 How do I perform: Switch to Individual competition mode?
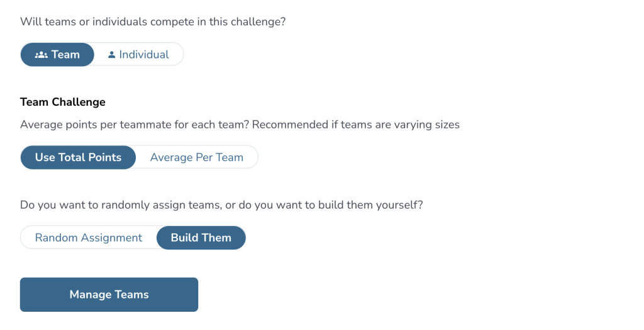coord(138,54)
